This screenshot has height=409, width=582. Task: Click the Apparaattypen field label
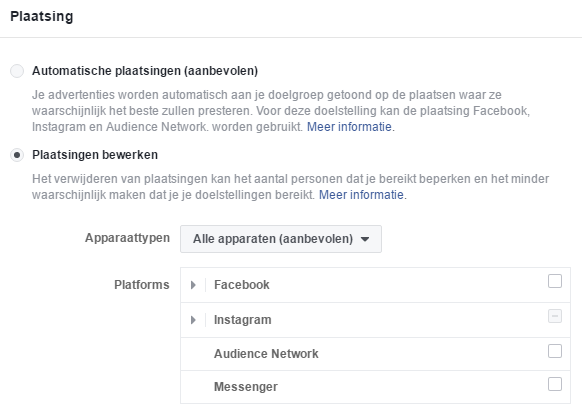click(x=127, y=238)
